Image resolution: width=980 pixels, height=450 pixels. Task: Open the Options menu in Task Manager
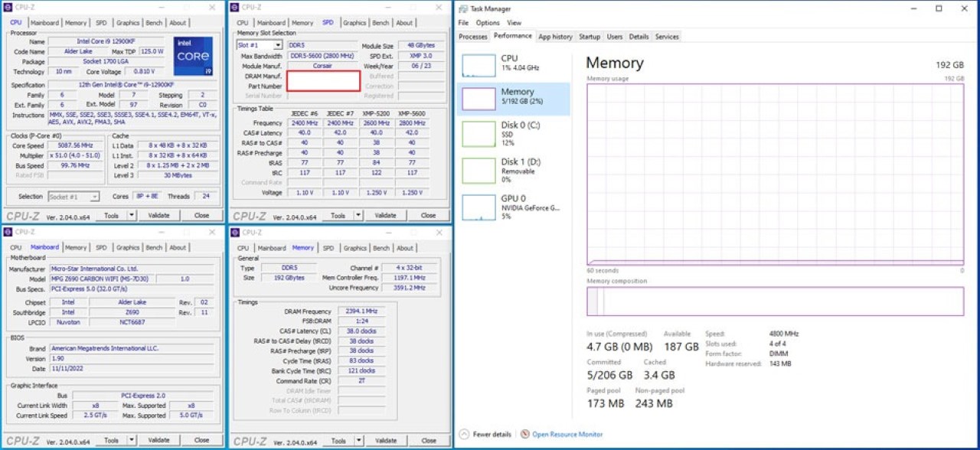(488, 22)
